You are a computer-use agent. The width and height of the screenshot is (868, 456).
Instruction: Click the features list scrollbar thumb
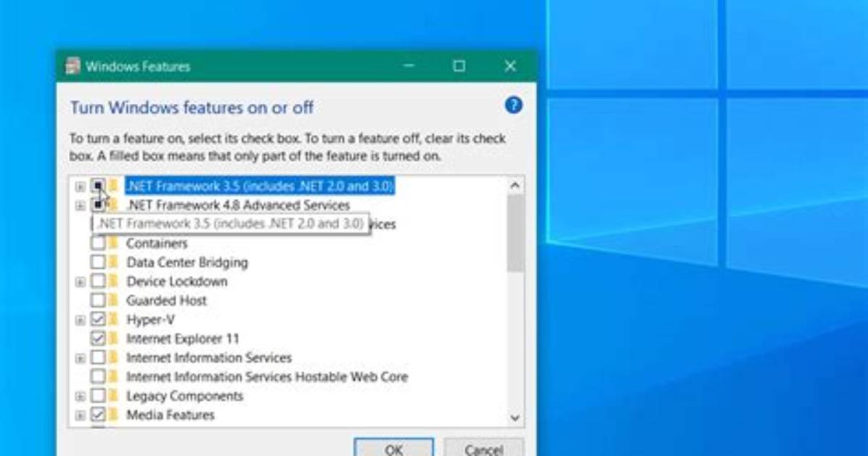515,233
